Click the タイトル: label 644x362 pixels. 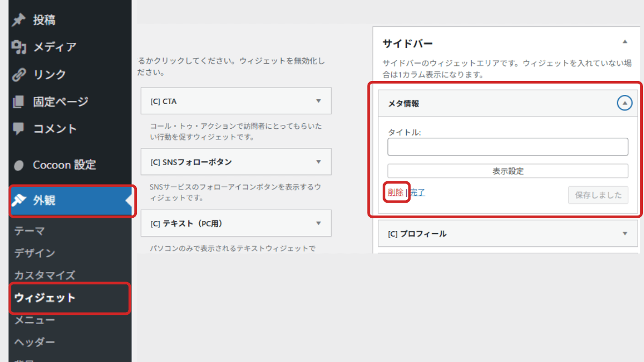[x=404, y=131]
